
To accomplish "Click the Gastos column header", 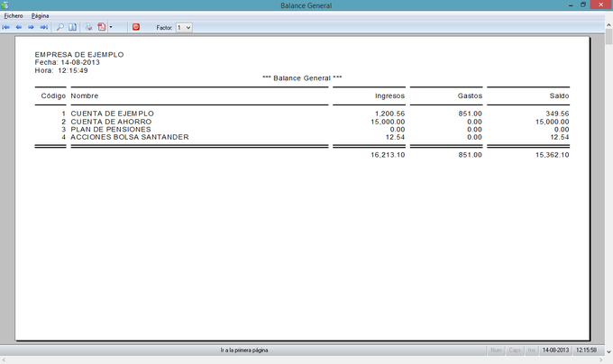I will [x=470, y=96].
